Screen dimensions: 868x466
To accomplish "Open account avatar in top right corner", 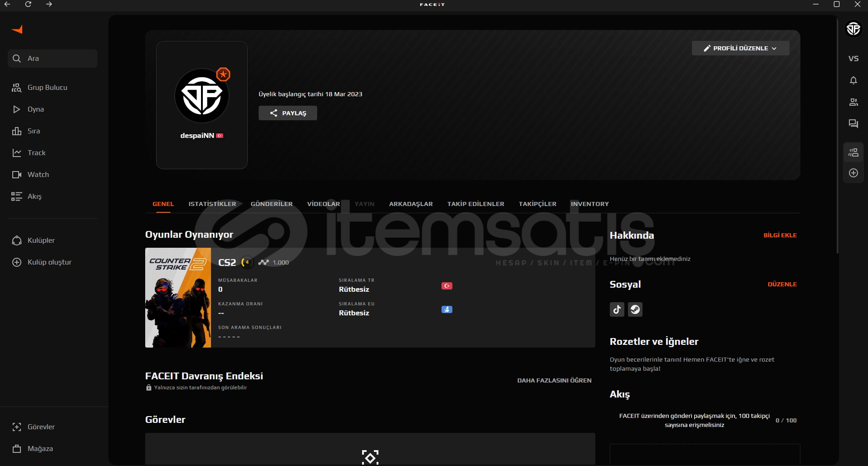I will click(x=853, y=29).
